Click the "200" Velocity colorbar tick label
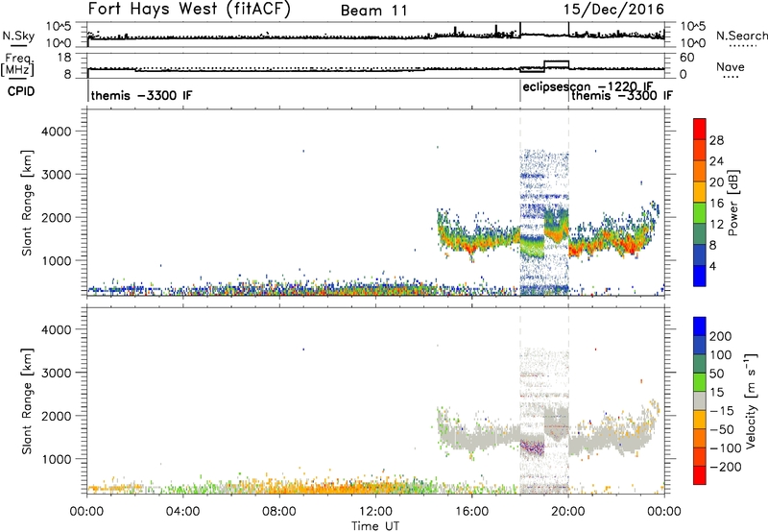 pos(721,336)
